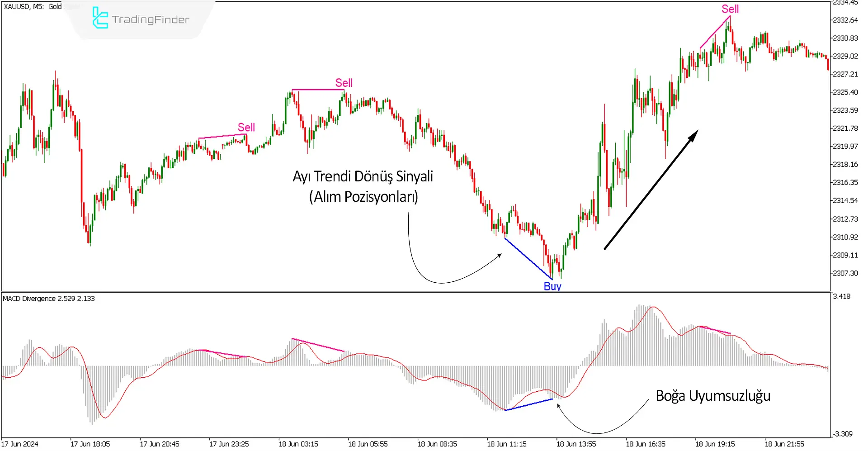Screen dimensions: 868x451
Task: Open the MACD Divergence indicator label
Action: point(49,299)
